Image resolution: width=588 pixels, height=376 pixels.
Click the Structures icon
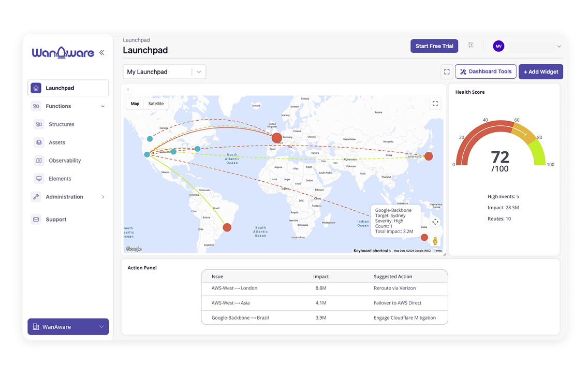(x=39, y=124)
